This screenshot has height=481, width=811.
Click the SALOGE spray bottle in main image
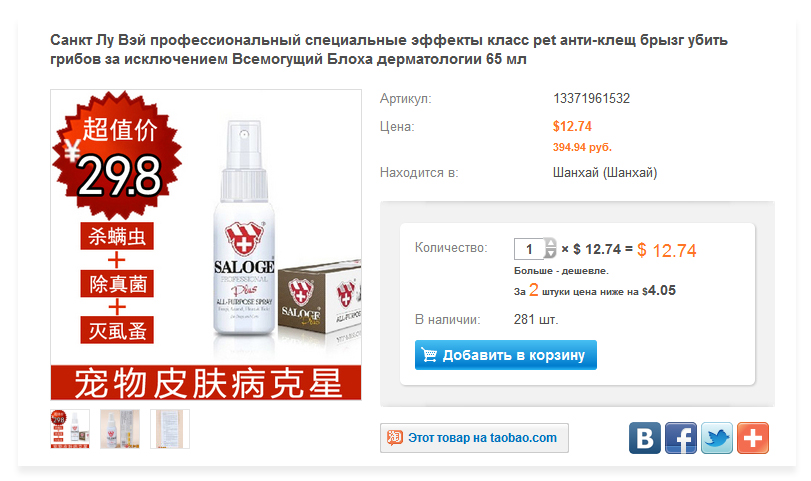[244, 230]
